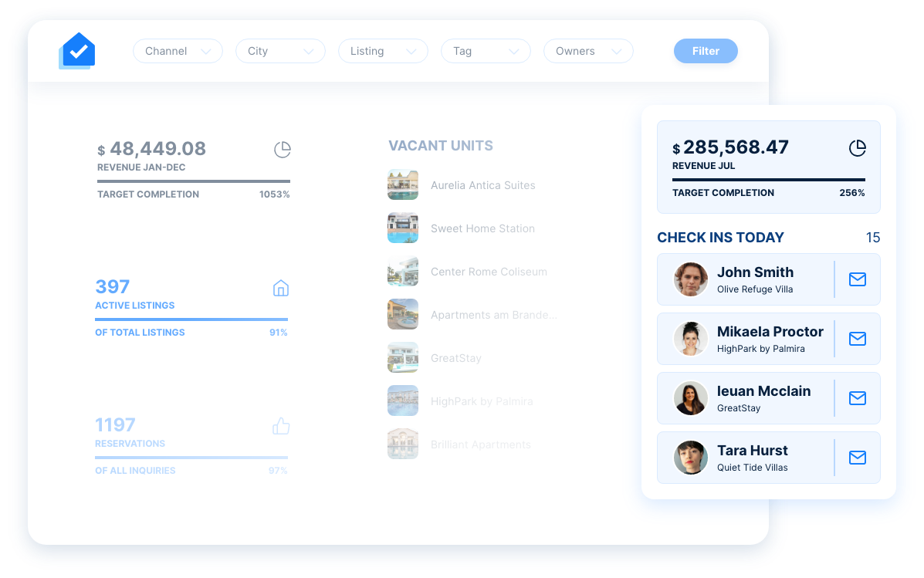This screenshot has height=578, width=924.
Task: Click the blue house checkmark logo
Action: point(77,51)
